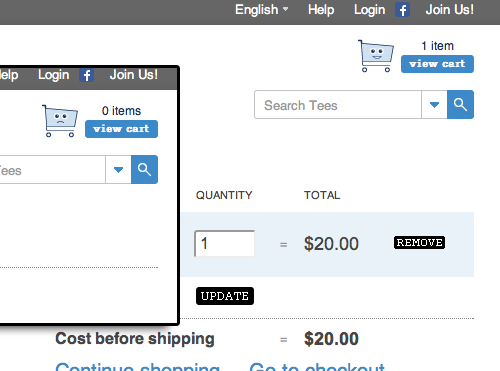This screenshot has height=371, width=500.
Task: Click the Go to checkout link
Action: click(x=317, y=366)
